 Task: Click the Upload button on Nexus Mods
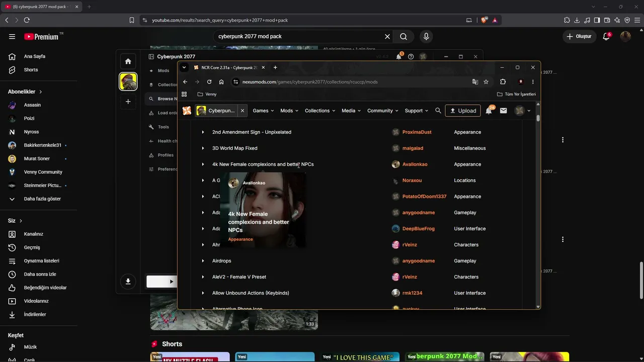click(x=463, y=111)
